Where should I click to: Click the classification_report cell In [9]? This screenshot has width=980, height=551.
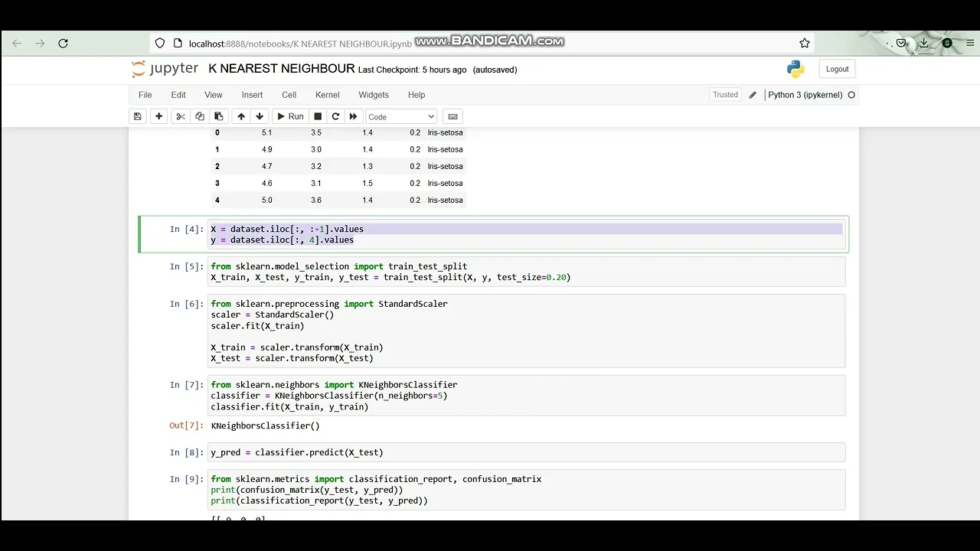[x=527, y=490]
